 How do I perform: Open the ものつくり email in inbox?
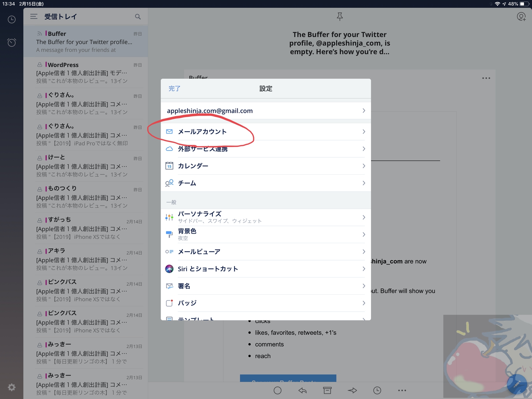[85, 197]
